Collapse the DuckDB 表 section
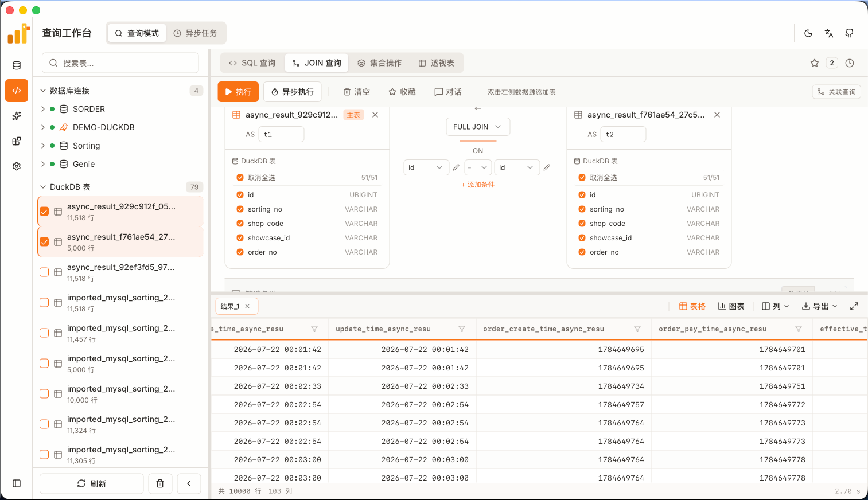Viewport: 868px width, 500px height. pyautogui.click(x=43, y=187)
